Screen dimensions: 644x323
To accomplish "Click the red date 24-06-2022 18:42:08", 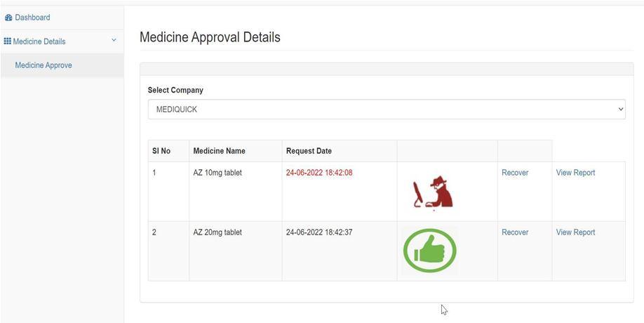I will point(319,173).
